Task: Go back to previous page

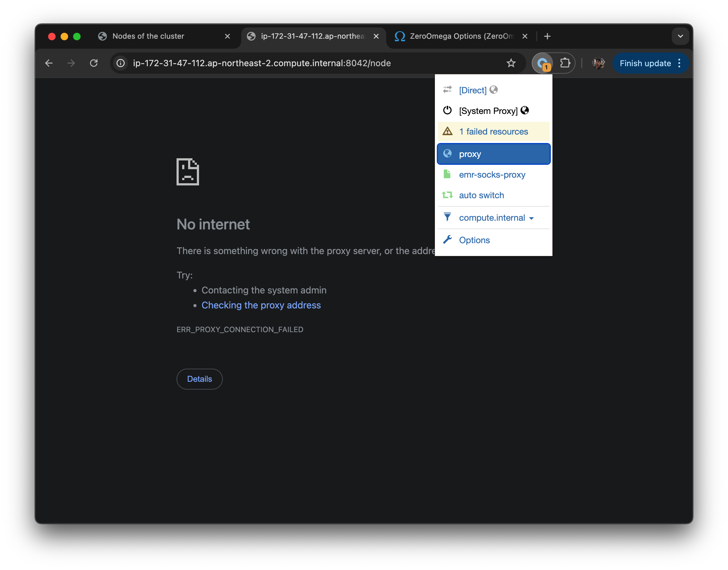Action: pyautogui.click(x=49, y=63)
